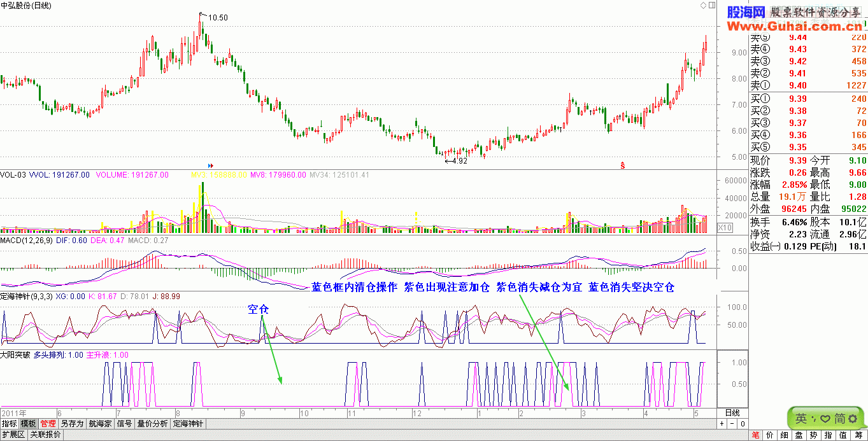Screen dimensions: 868x441
Task: Click the 大阳突破 indicator label
Action: click(15, 355)
